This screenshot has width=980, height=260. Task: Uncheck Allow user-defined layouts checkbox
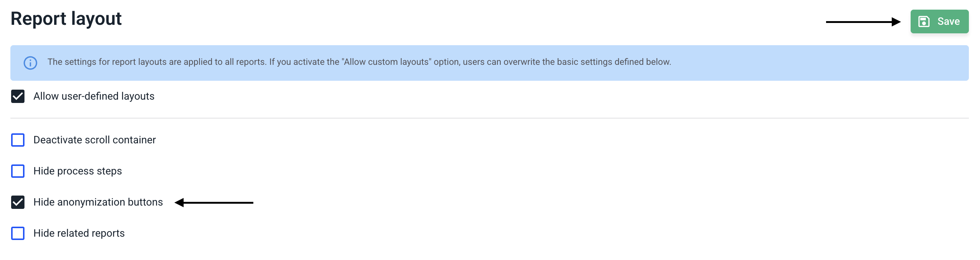[x=18, y=96]
